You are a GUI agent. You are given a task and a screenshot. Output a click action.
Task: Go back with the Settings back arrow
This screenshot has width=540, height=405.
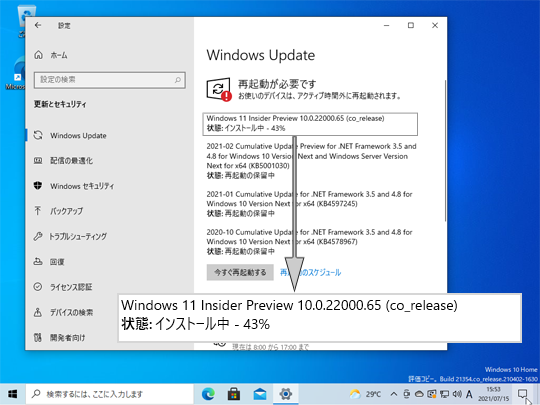(38, 25)
